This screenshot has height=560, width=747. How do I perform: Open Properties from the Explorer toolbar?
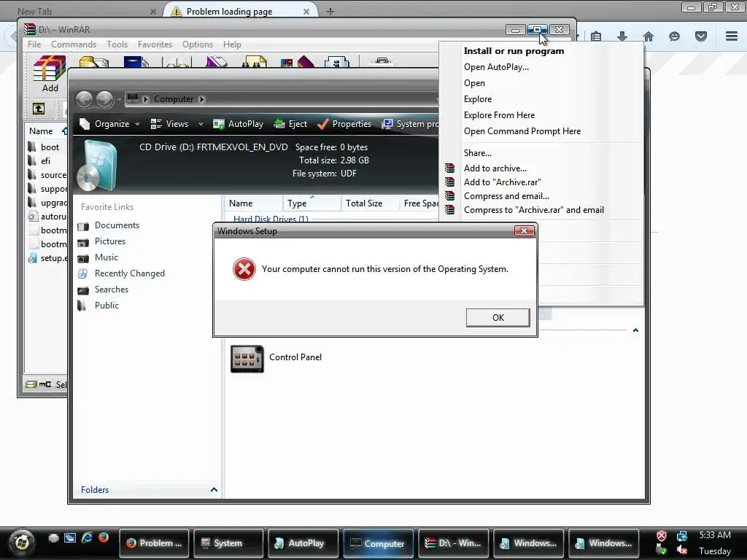(x=344, y=124)
